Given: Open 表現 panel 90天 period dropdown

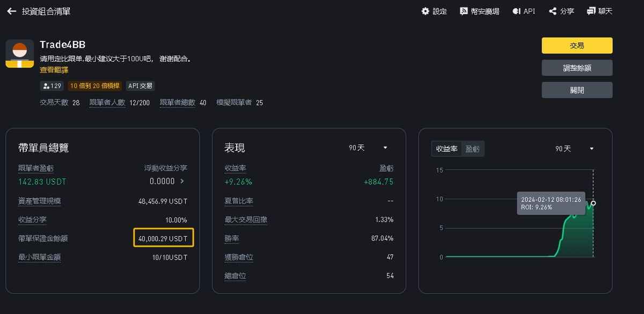Looking at the screenshot, I should tap(368, 148).
